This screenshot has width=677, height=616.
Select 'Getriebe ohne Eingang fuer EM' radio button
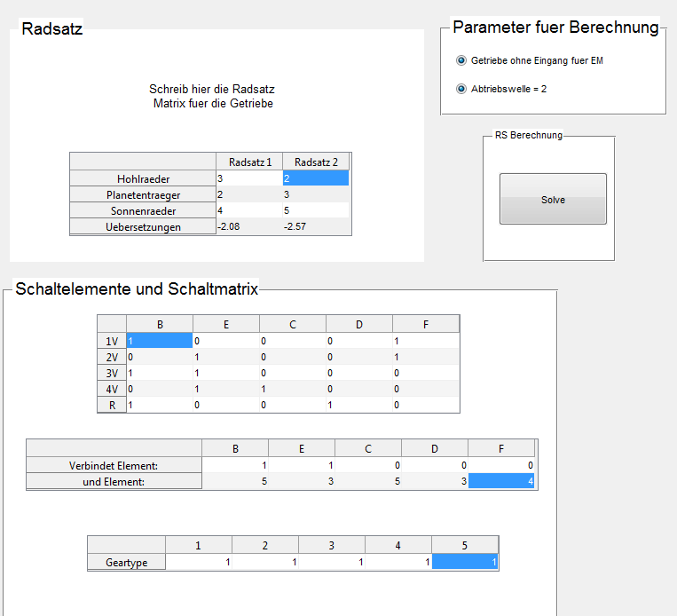tap(461, 60)
